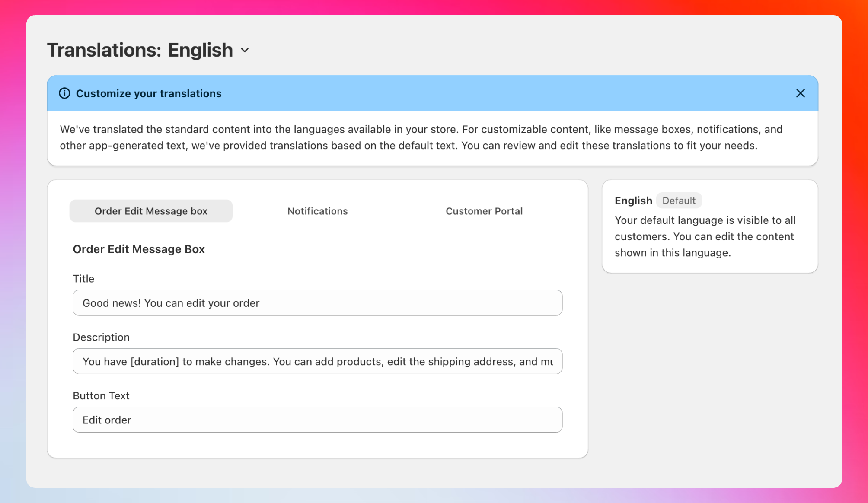This screenshot has width=868, height=503.
Task: Click the Title input field
Action: pos(317,302)
